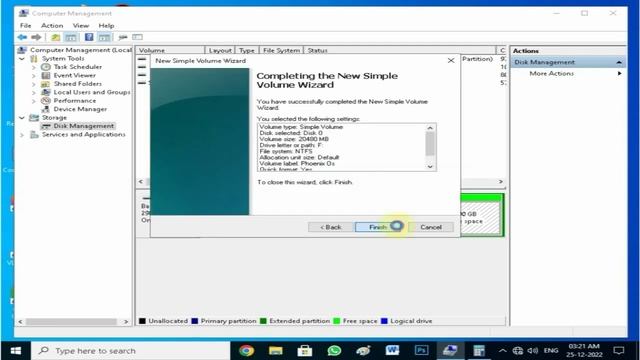Expand the Event Viewer node
This screenshot has width=640, height=360.
(x=34, y=76)
